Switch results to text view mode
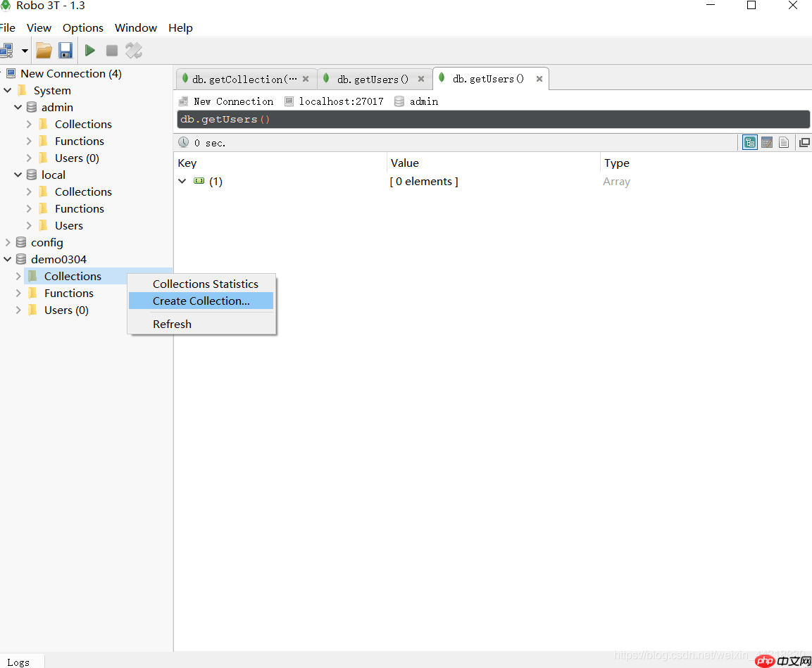 (784, 143)
